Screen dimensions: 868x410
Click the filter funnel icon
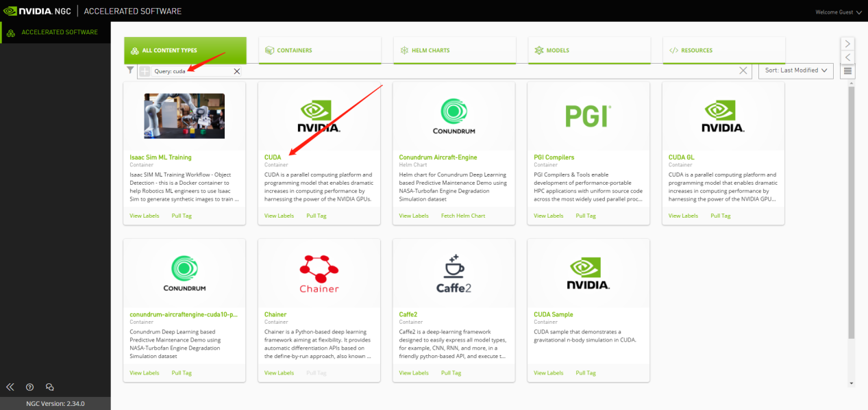(130, 70)
